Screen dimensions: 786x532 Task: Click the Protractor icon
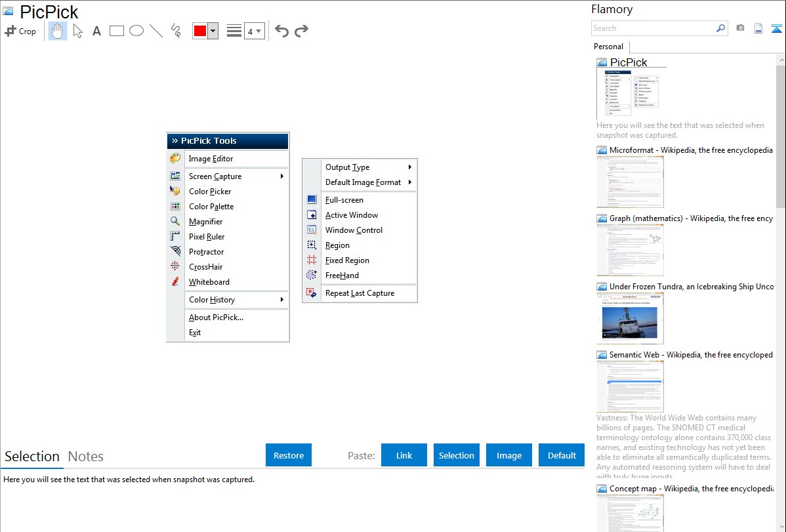pos(175,251)
